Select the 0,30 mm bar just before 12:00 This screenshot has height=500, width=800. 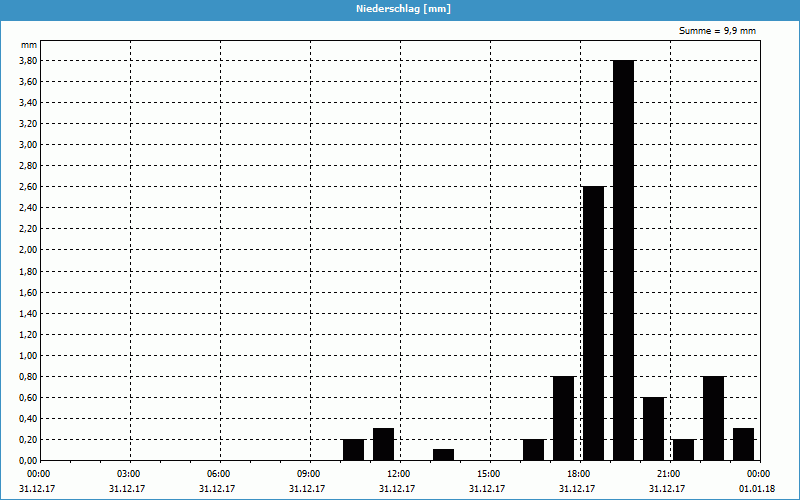point(383,445)
